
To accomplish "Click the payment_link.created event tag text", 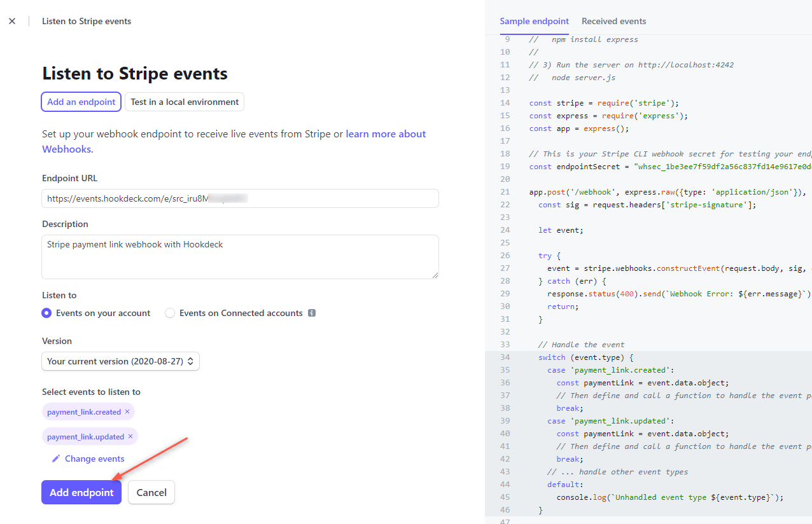I will 84,412.
